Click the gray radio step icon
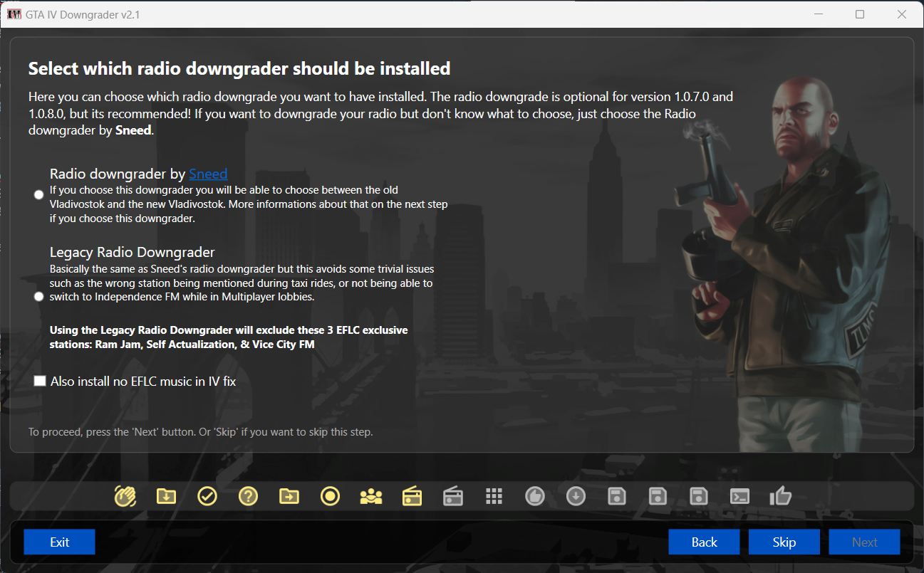 [x=453, y=496]
